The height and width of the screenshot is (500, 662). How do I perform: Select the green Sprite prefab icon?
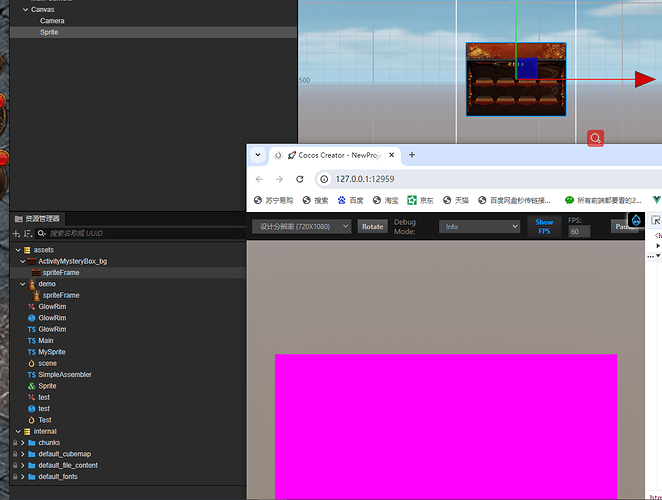point(32,386)
